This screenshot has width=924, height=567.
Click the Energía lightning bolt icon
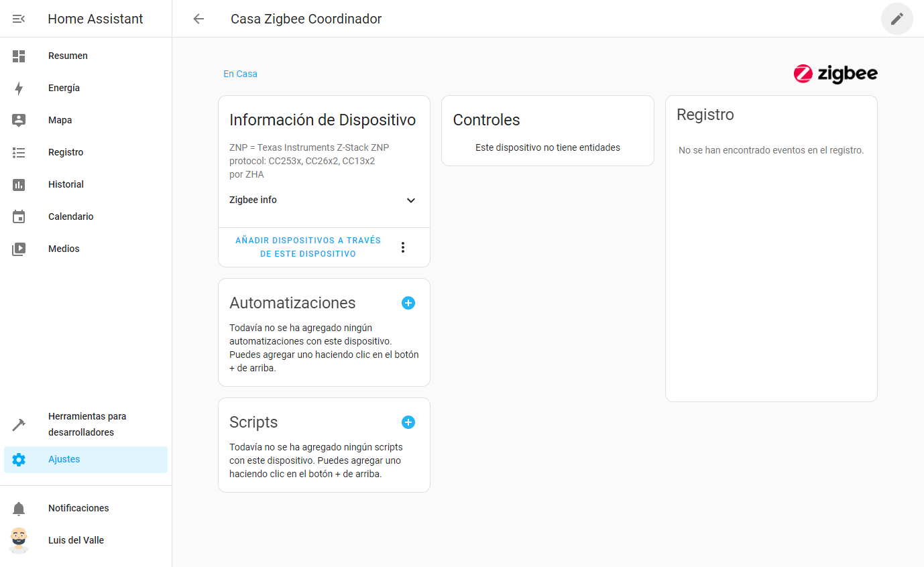pos(19,88)
